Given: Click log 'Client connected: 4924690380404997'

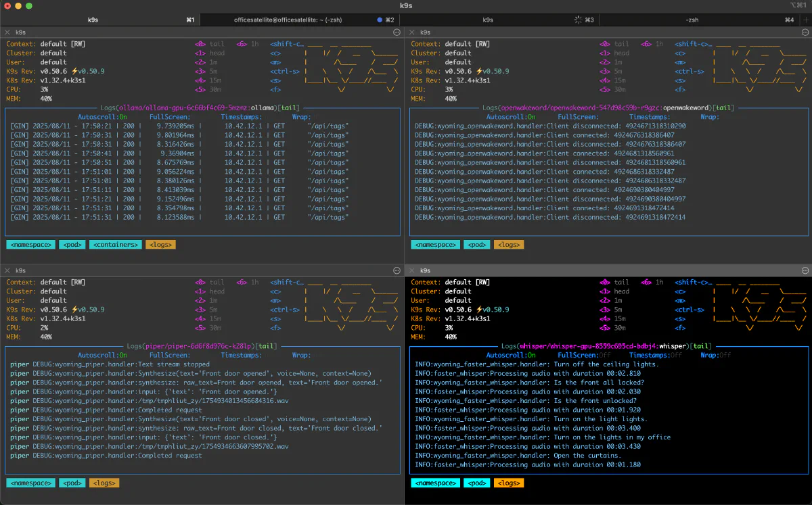Looking at the screenshot, I should [612, 190].
